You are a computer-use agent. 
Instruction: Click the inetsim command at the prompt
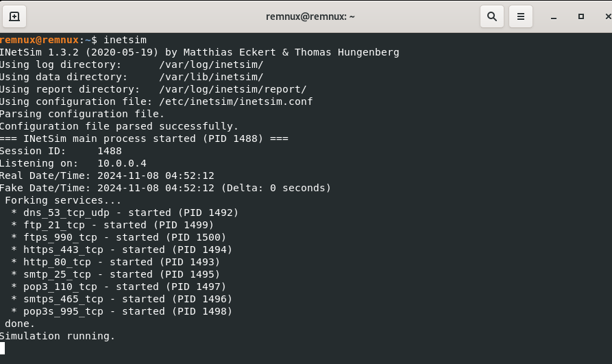click(x=125, y=40)
